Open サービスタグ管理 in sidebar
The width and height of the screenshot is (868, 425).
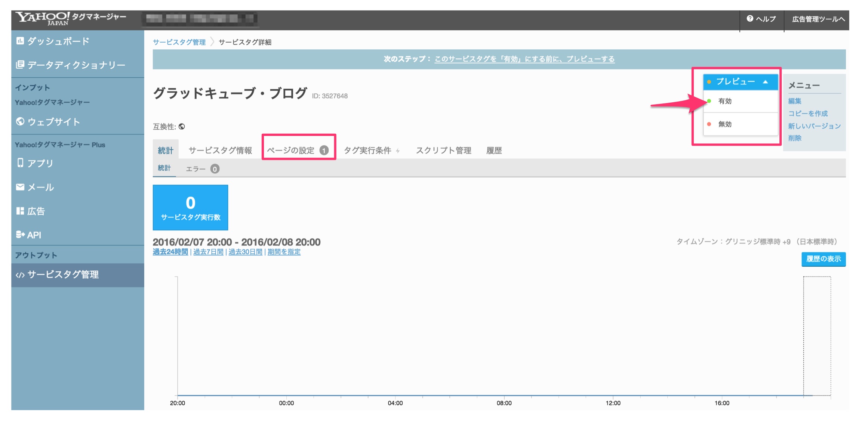(x=78, y=275)
